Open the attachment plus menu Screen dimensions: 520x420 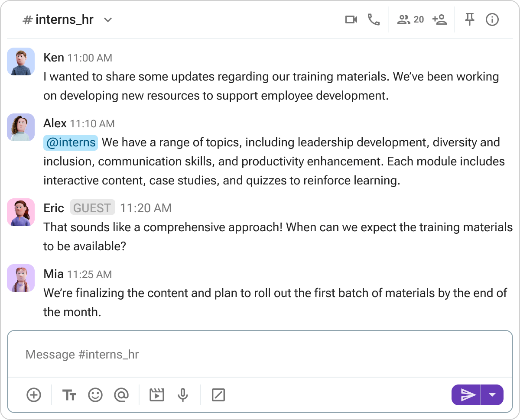tap(34, 395)
